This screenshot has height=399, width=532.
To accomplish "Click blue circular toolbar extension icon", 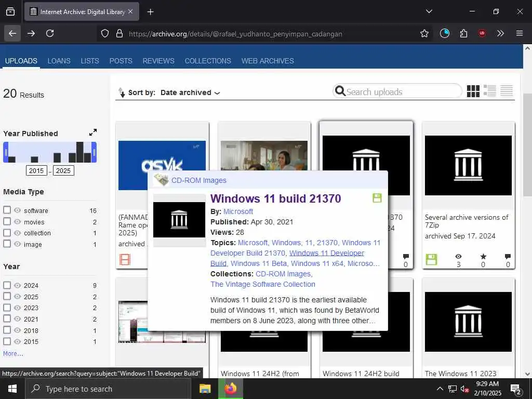I will (x=445, y=33).
